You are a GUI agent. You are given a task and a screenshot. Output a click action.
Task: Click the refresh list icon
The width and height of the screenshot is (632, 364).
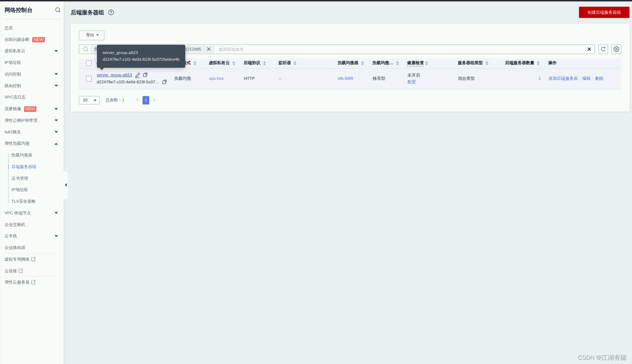603,49
